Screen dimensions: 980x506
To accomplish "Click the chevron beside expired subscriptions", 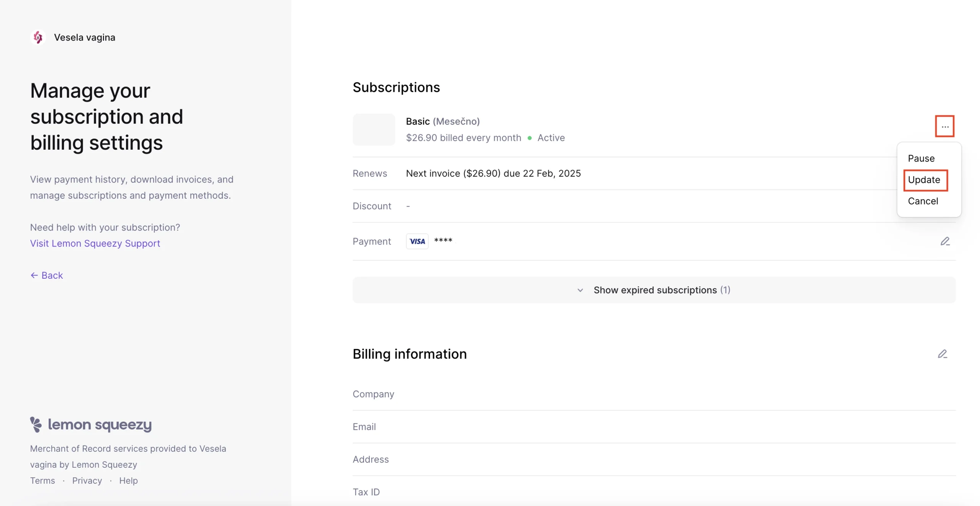I will coord(580,290).
